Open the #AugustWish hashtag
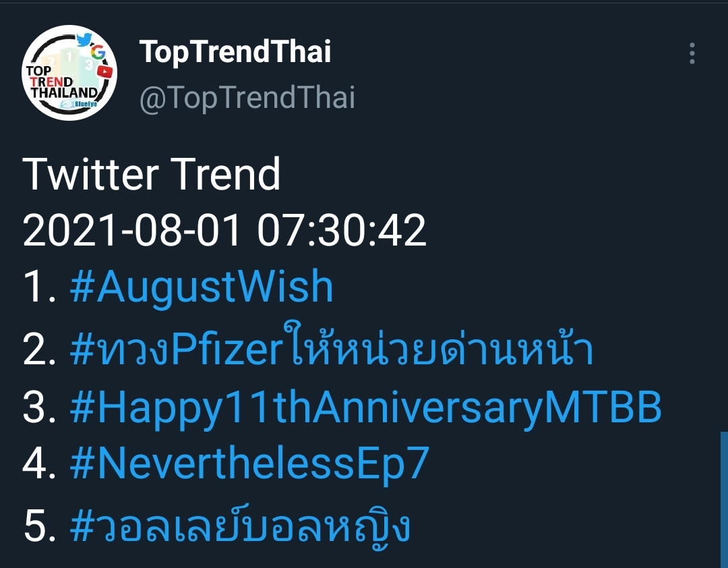This screenshot has width=728, height=568. tap(202, 287)
